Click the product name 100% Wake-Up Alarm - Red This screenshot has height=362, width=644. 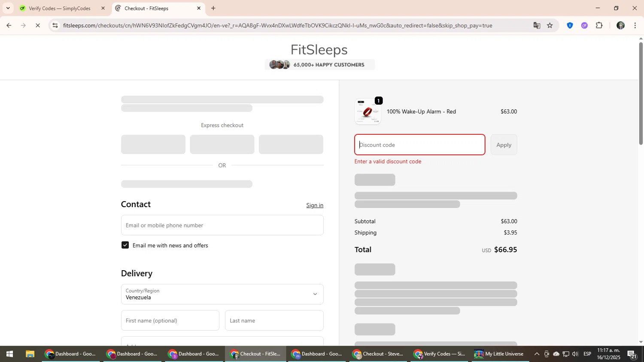(421, 112)
